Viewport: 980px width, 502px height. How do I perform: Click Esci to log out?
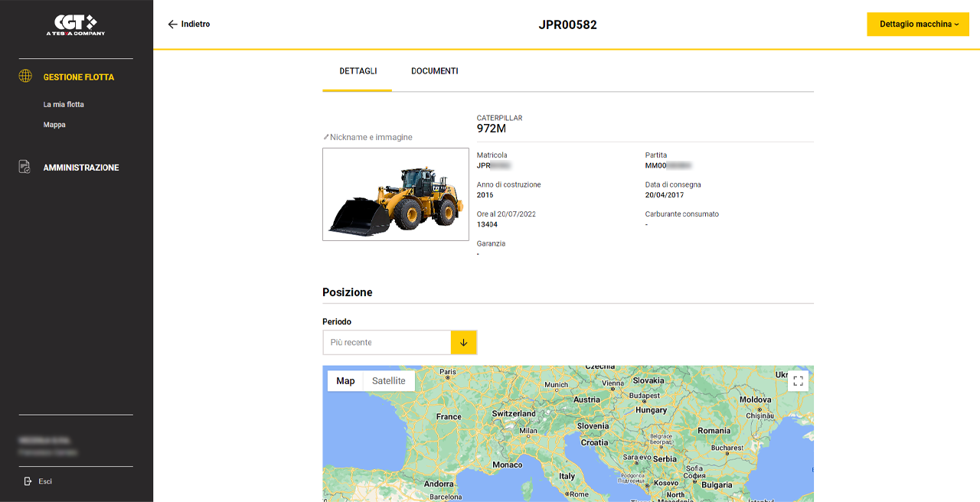pos(45,481)
